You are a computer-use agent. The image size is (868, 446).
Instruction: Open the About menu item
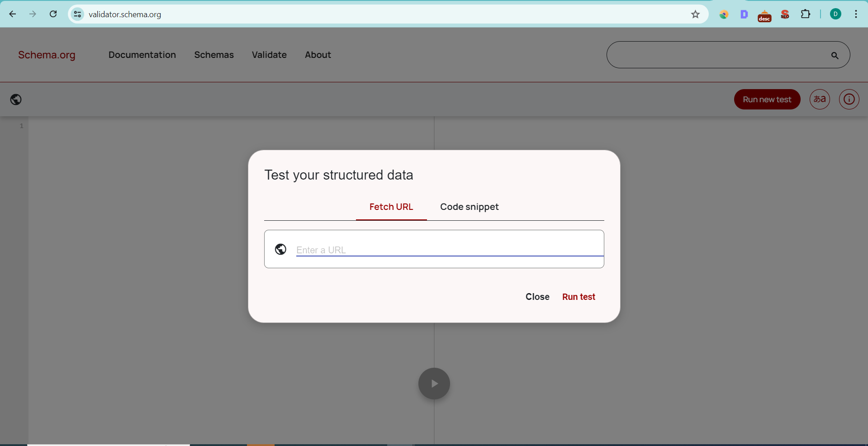[318, 55]
